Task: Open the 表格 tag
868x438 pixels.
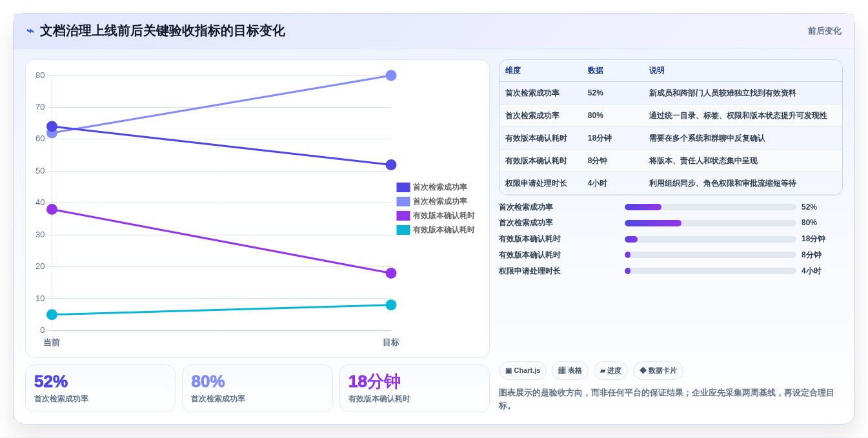Action: [570, 371]
